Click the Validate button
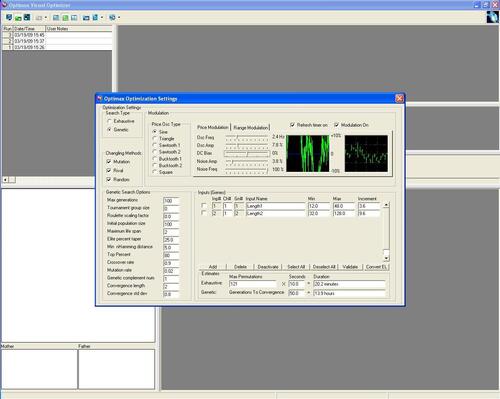500x399 pixels. point(350,267)
